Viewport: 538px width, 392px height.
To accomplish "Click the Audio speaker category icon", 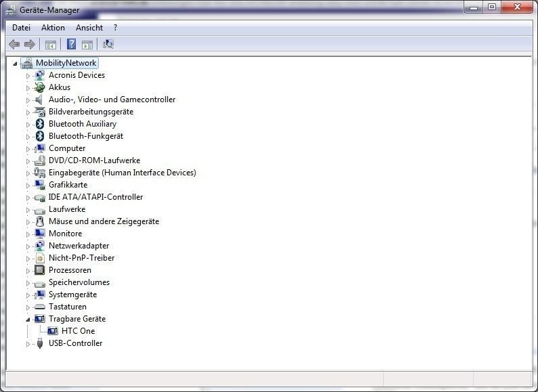I will tap(39, 100).
